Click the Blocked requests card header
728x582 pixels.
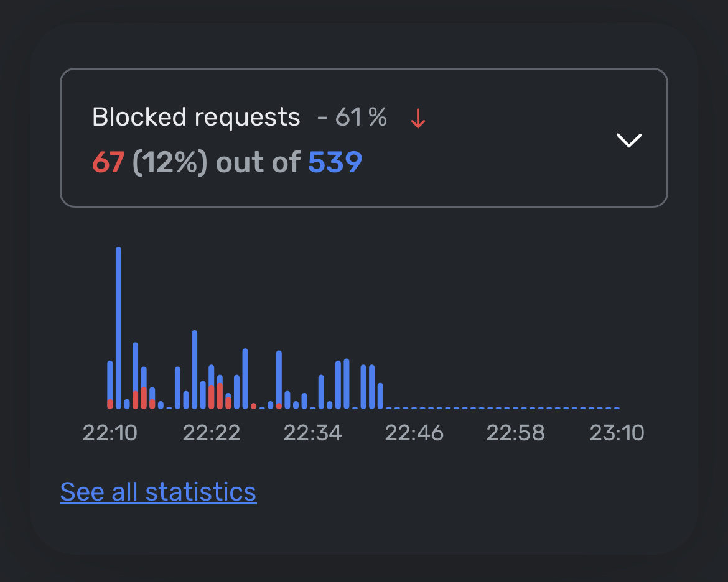195,117
